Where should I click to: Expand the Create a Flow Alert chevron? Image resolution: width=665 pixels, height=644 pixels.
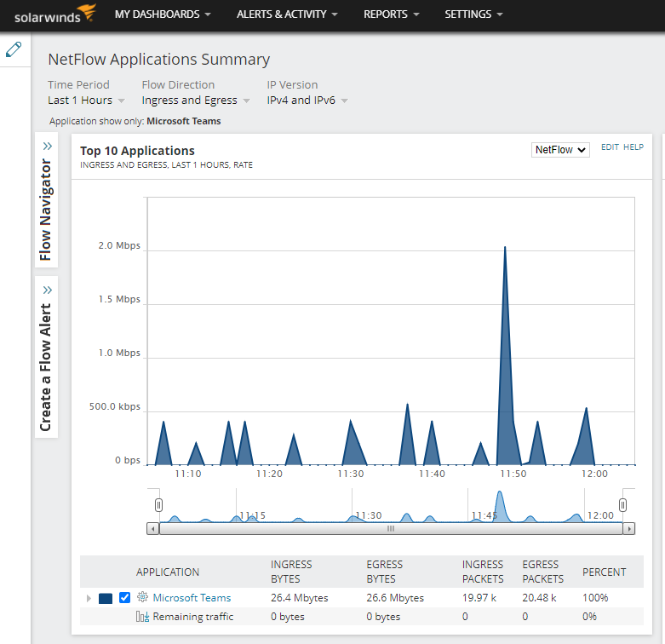click(48, 290)
